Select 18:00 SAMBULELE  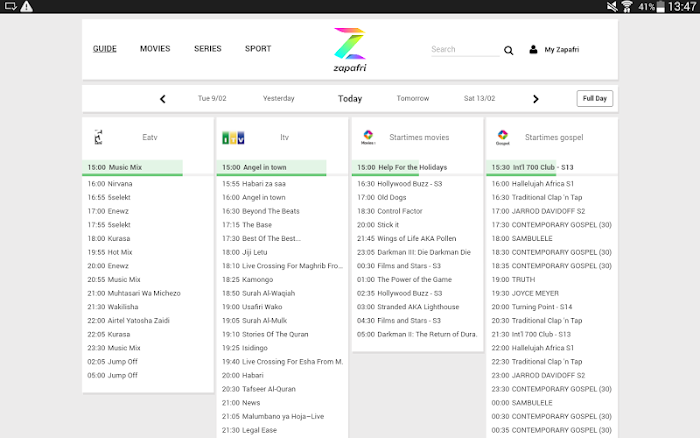tap(522, 238)
